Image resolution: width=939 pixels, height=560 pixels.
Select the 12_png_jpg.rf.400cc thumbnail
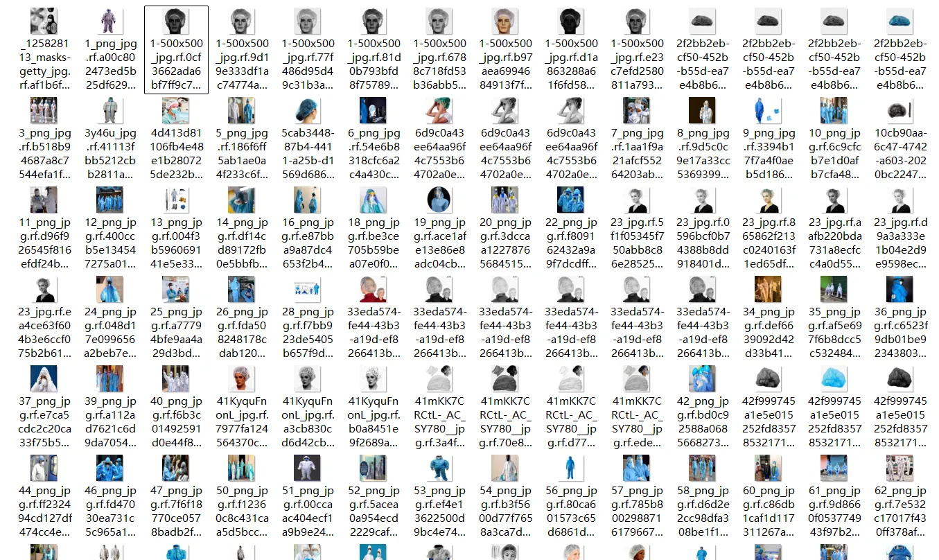(x=110, y=200)
